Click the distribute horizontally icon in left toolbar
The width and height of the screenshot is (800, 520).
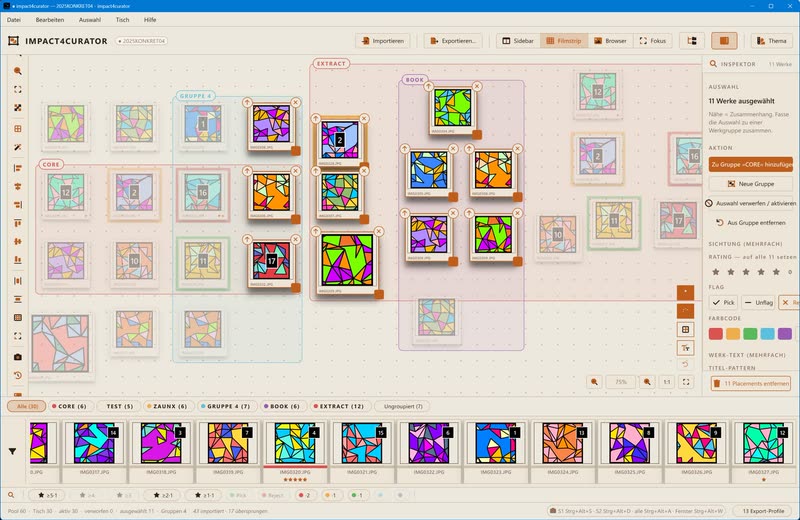pos(17,281)
